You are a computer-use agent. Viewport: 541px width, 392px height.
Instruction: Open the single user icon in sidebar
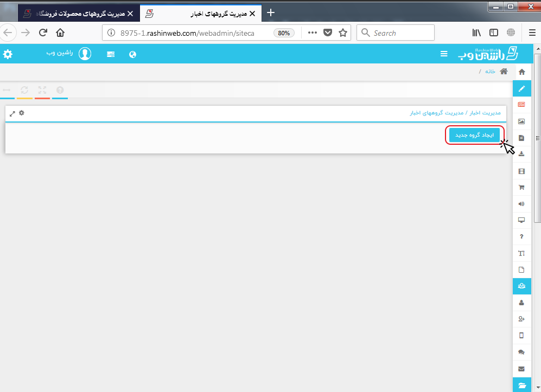coord(521,303)
